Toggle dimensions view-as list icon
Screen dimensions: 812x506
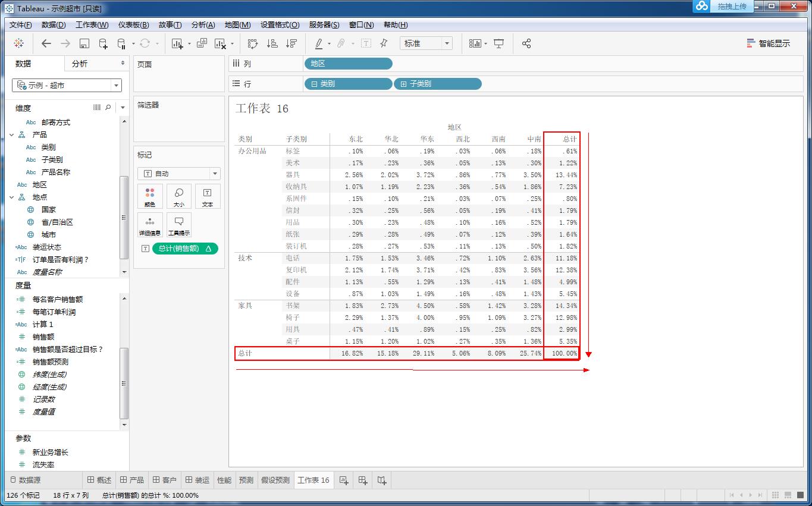click(97, 108)
